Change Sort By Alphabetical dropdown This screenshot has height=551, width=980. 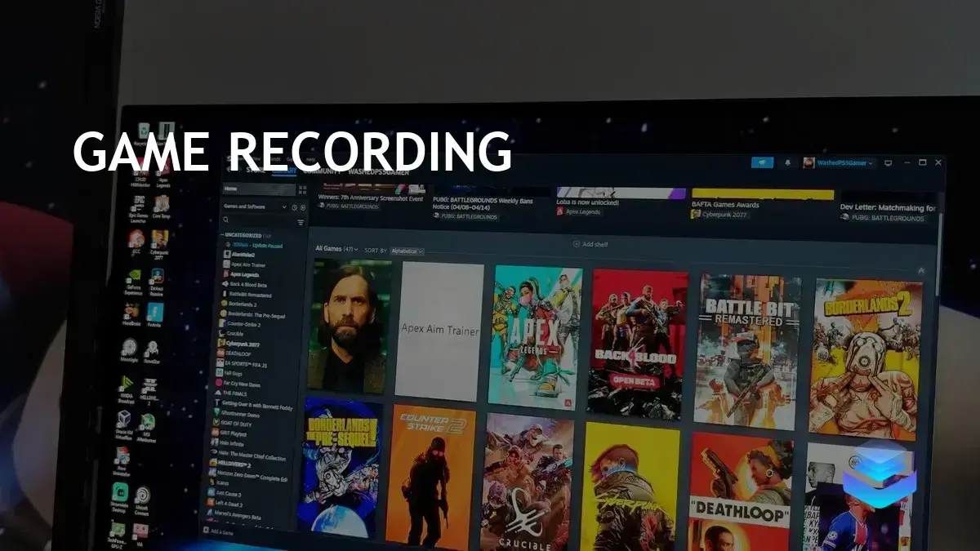click(407, 251)
